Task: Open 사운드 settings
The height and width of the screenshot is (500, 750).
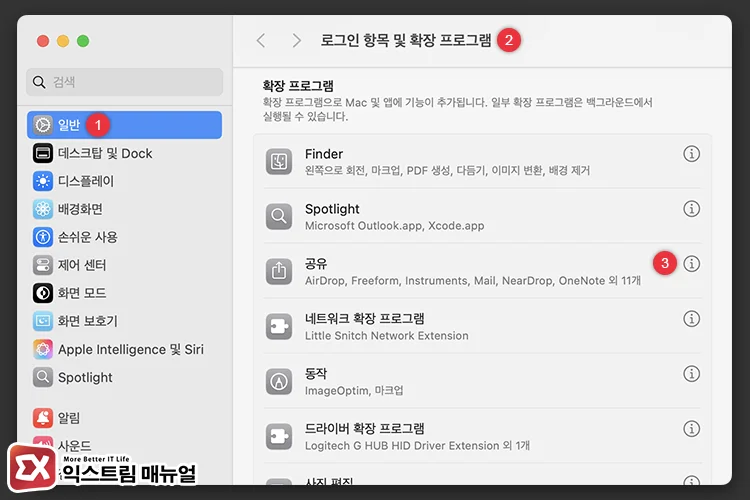Action: (x=124, y=445)
